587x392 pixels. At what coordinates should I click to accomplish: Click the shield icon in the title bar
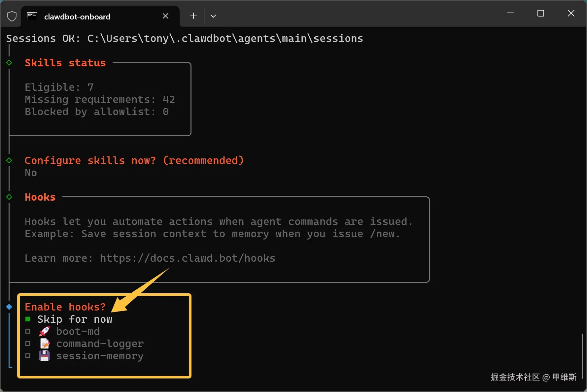(12, 16)
